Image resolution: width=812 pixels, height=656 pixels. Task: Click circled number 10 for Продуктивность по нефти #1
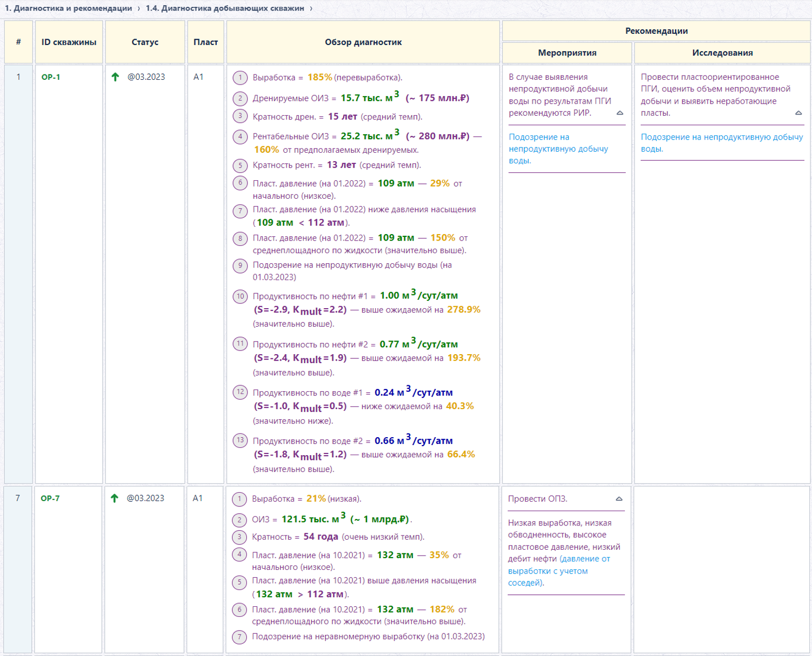pos(240,296)
